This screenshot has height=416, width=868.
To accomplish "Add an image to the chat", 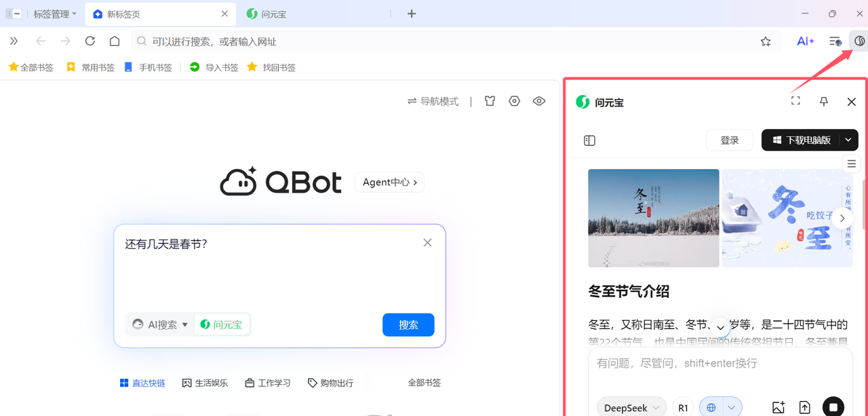I will (x=778, y=407).
